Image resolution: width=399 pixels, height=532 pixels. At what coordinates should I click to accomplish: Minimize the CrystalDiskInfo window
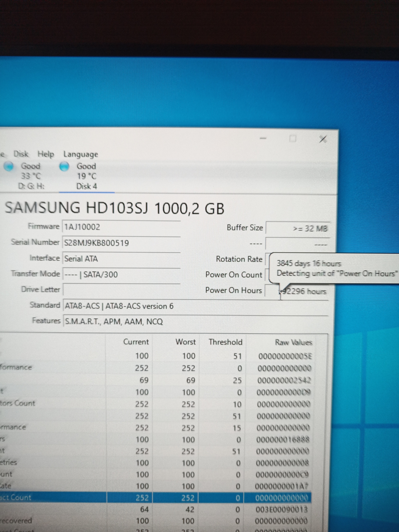point(263,139)
